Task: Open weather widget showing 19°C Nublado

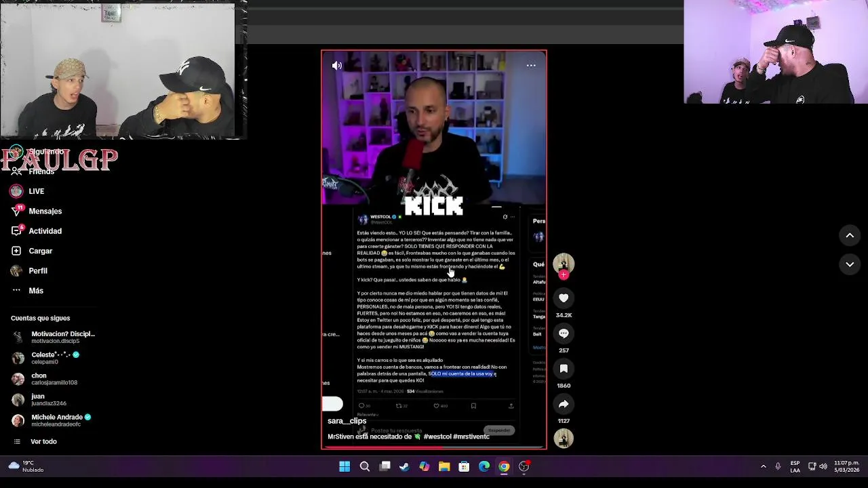Action: (x=26, y=466)
